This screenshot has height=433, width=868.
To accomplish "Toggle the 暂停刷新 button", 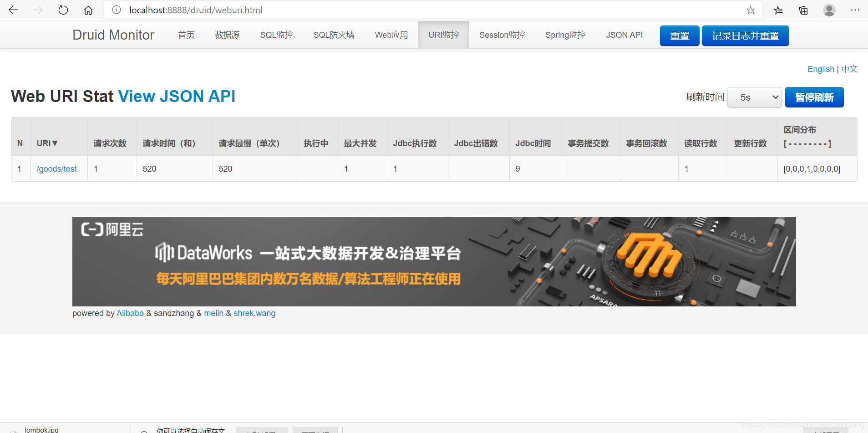I will [x=814, y=97].
